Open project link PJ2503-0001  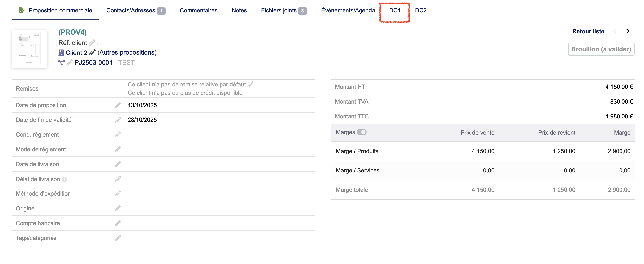93,62
